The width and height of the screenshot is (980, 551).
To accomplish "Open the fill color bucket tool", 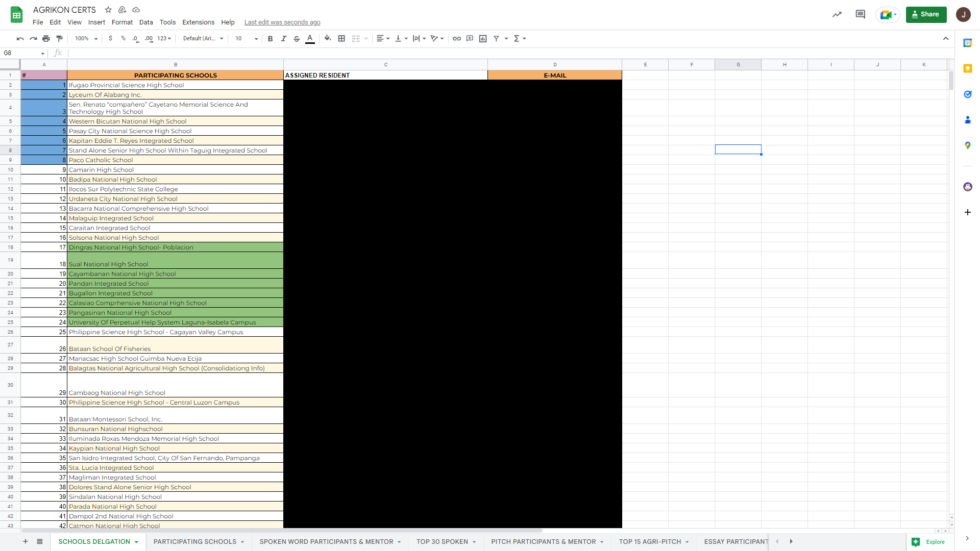I will click(328, 38).
